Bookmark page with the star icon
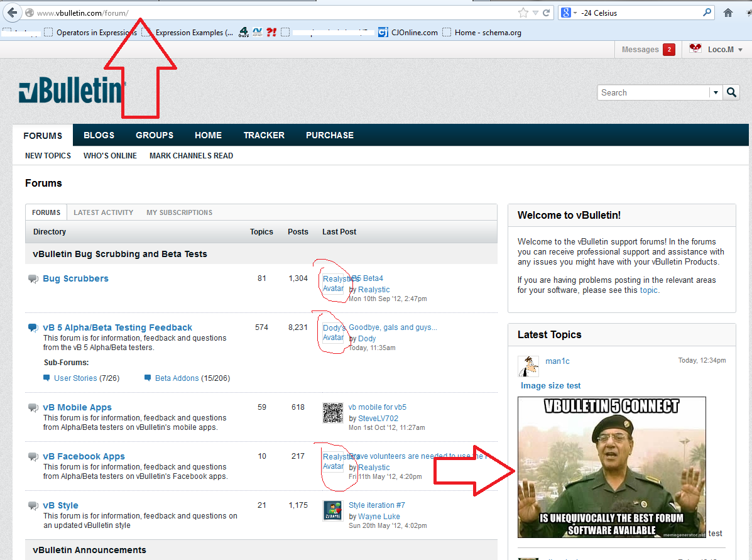Image resolution: width=752 pixels, height=560 pixels. click(523, 13)
